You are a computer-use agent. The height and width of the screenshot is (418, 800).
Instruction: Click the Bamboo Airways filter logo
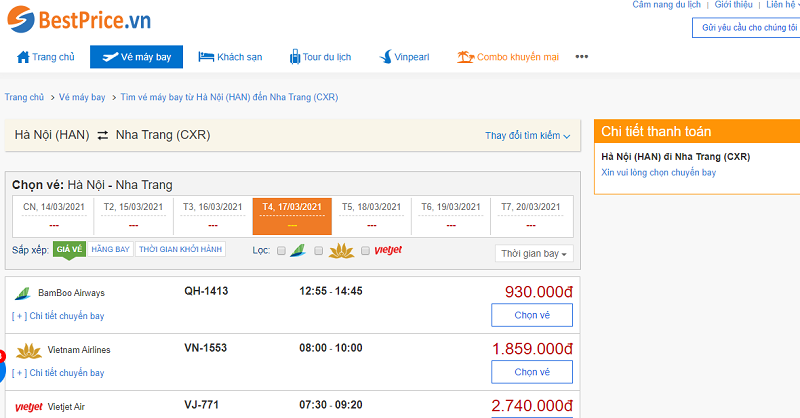(x=298, y=251)
